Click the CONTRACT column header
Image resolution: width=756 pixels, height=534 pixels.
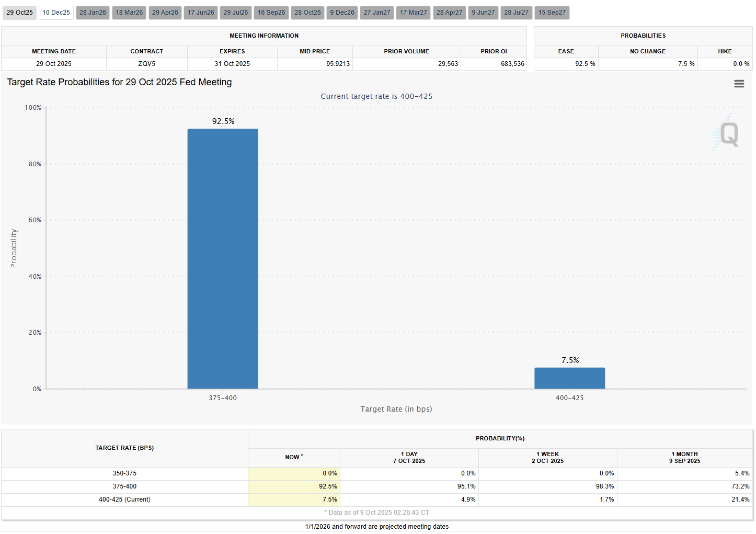point(147,51)
